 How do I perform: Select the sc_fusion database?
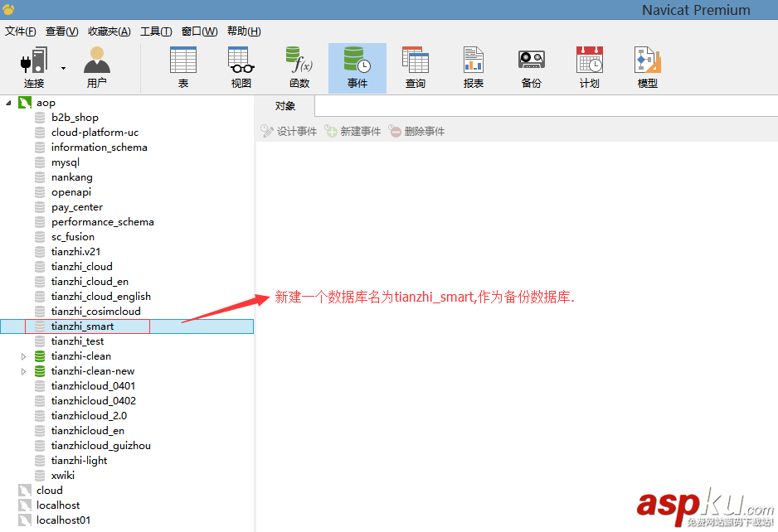[x=72, y=237]
